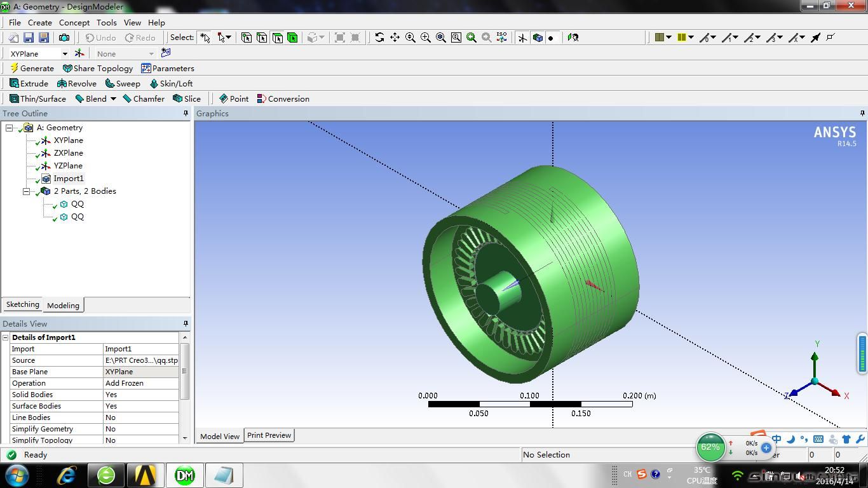Open the Create menu
Viewport: 868px width, 488px height.
coord(40,22)
